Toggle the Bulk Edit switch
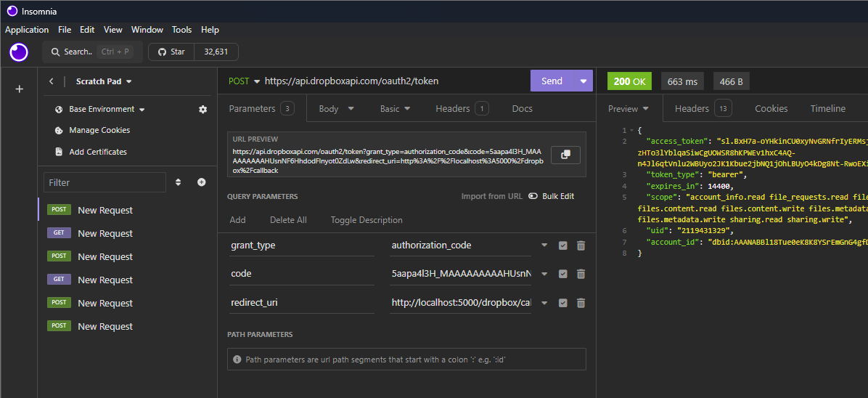 pos(533,196)
